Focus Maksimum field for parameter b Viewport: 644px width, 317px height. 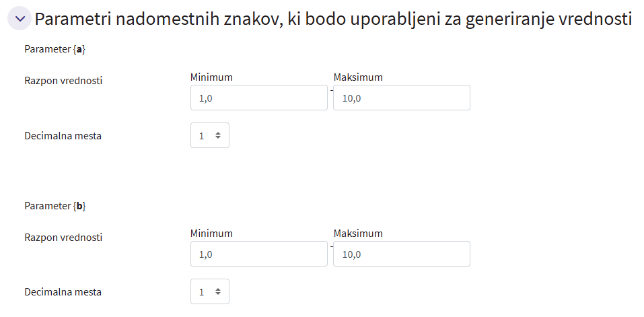[x=402, y=254]
